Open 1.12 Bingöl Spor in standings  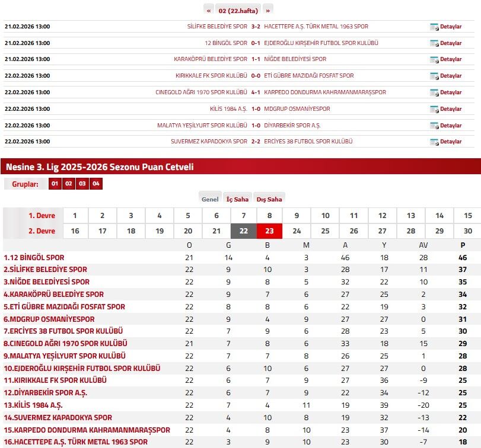click(x=34, y=257)
